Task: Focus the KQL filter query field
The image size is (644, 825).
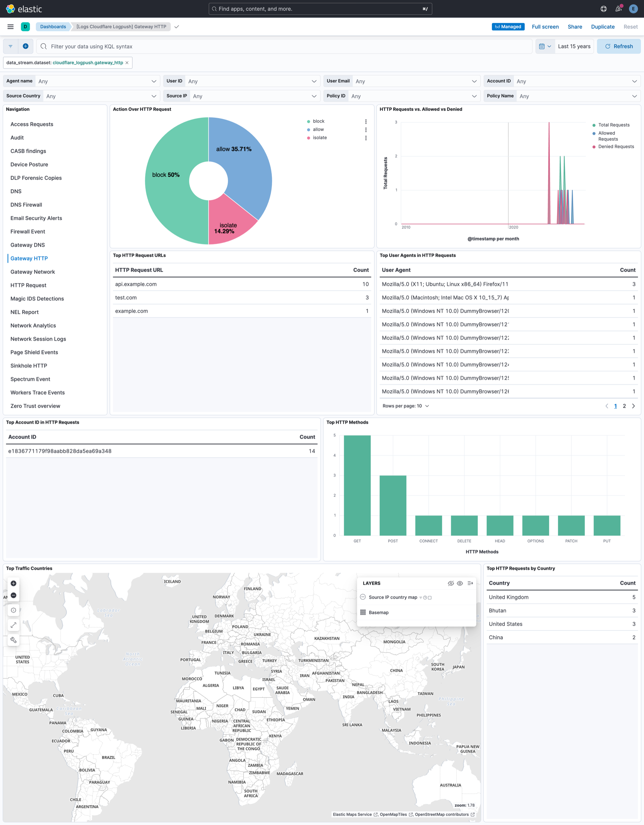Action: click(x=284, y=46)
